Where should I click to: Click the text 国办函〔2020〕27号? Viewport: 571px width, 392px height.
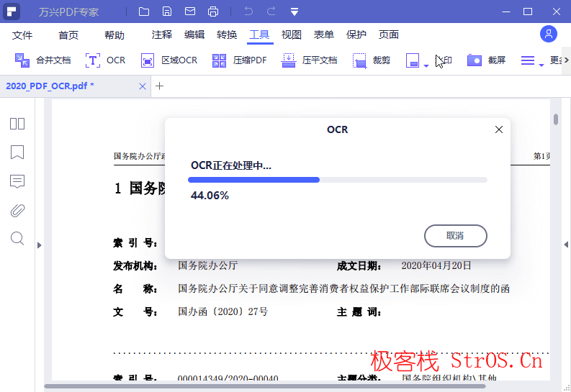point(223,311)
